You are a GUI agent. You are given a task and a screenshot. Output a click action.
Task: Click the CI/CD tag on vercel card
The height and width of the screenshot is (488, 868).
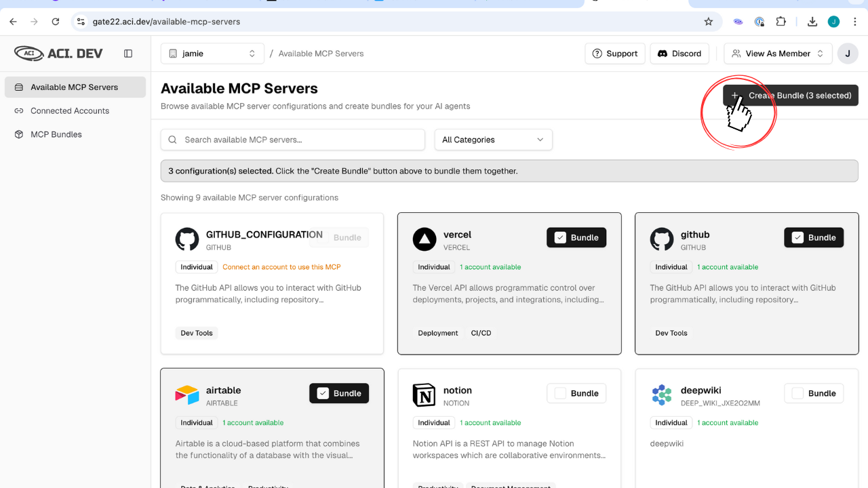[x=481, y=333]
